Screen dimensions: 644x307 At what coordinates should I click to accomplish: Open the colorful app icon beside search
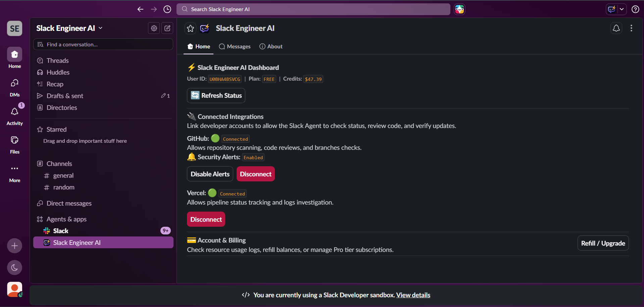pos(459,9)
